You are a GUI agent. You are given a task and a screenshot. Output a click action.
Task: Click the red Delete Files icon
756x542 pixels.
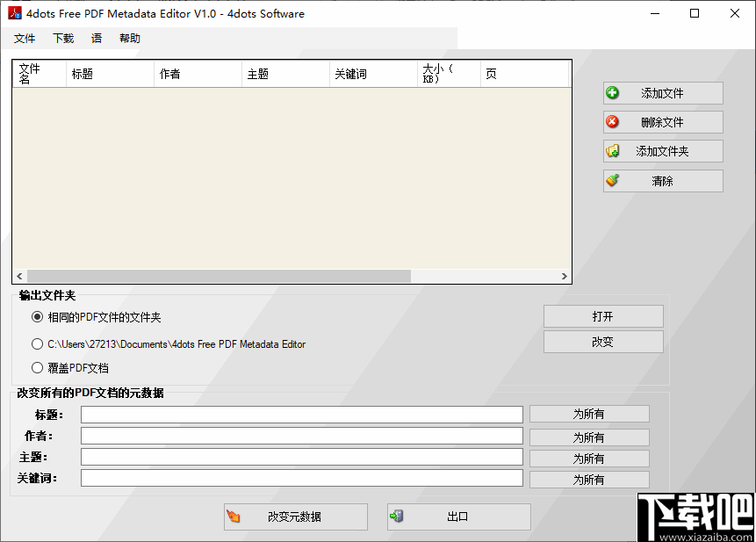[x=612, y=121]
